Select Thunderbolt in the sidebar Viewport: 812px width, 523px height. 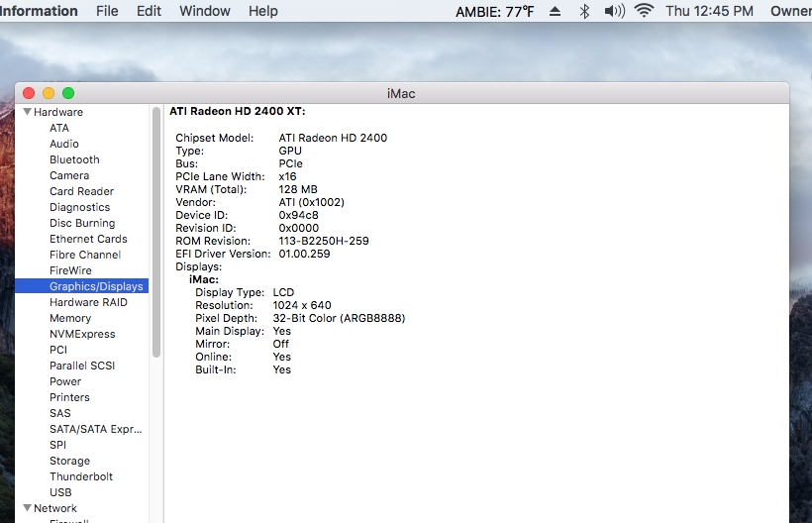tap(81, 476)
